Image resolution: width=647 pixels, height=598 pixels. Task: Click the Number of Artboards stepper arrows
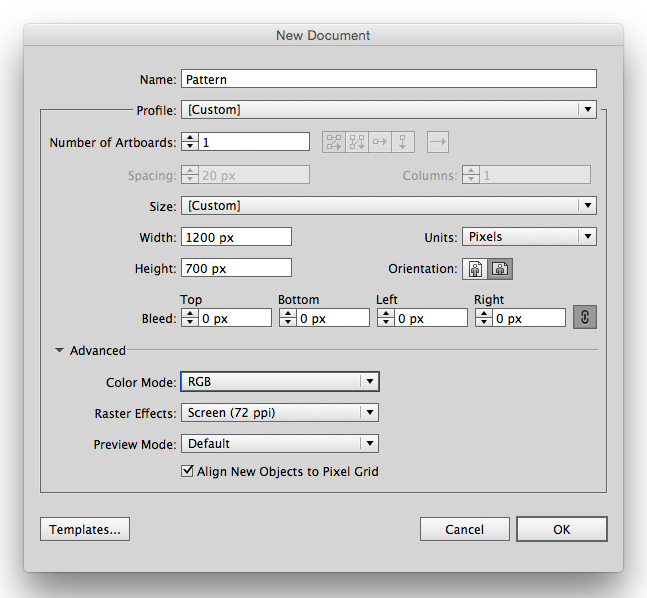coord(189,142)
